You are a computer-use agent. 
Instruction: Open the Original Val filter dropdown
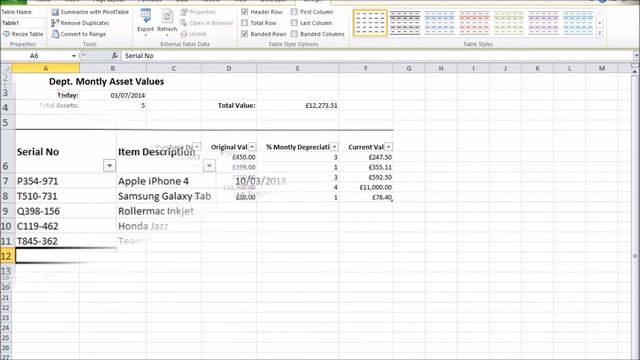coord(252,147)
